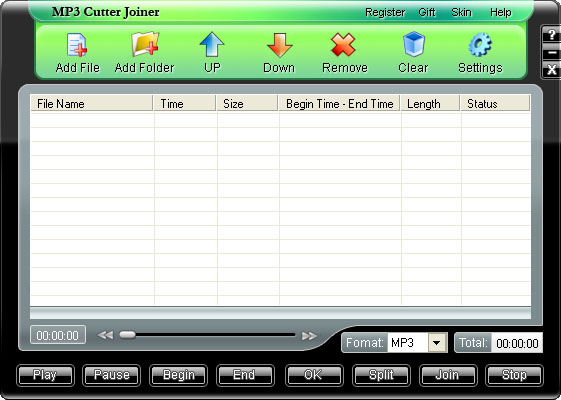Click the fast-forward double-arrow icon

(x=309, y=336)
